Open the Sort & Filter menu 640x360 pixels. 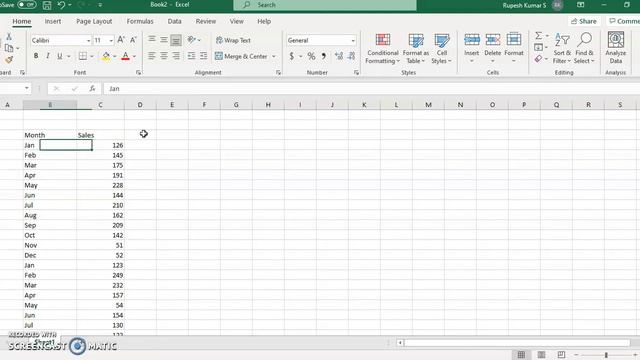562,49
